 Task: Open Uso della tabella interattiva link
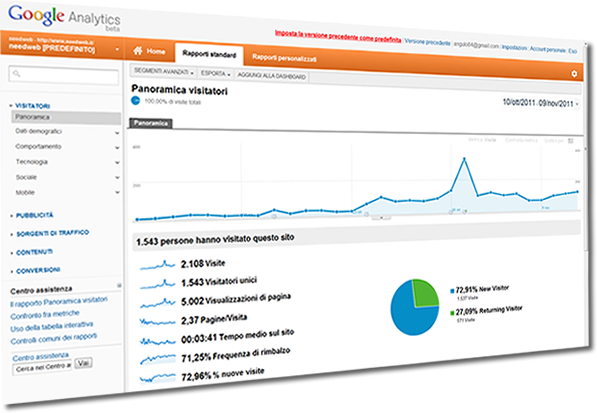point(52,326)
